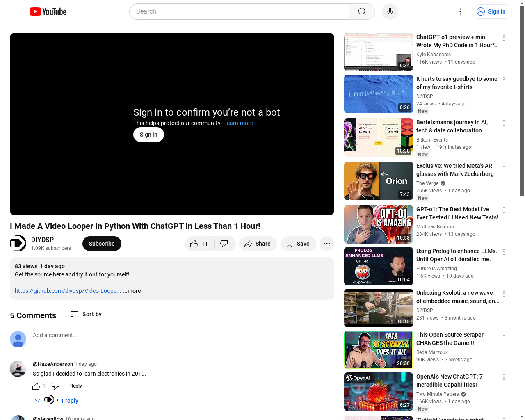Open Future Is Amazing channel name
This screenshot has height=420, width=525.
(x=436, y=269)
